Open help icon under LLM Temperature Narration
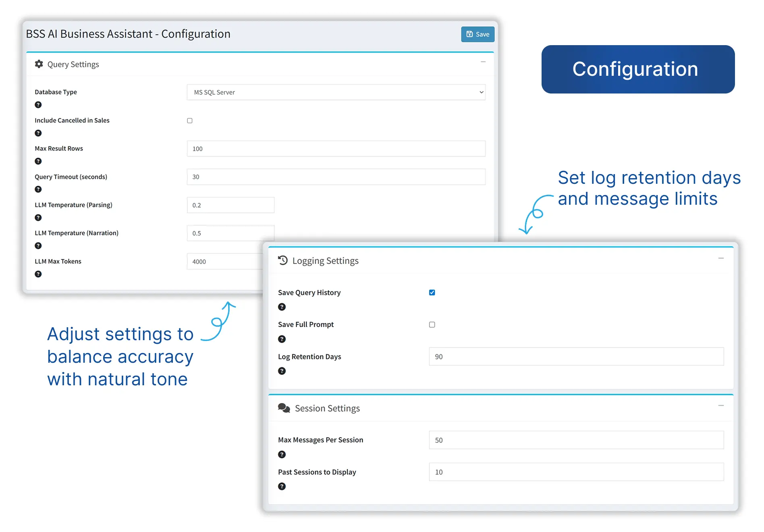This screenshot has width=764, height=532. pyautogui.click(x=38, y=246)
